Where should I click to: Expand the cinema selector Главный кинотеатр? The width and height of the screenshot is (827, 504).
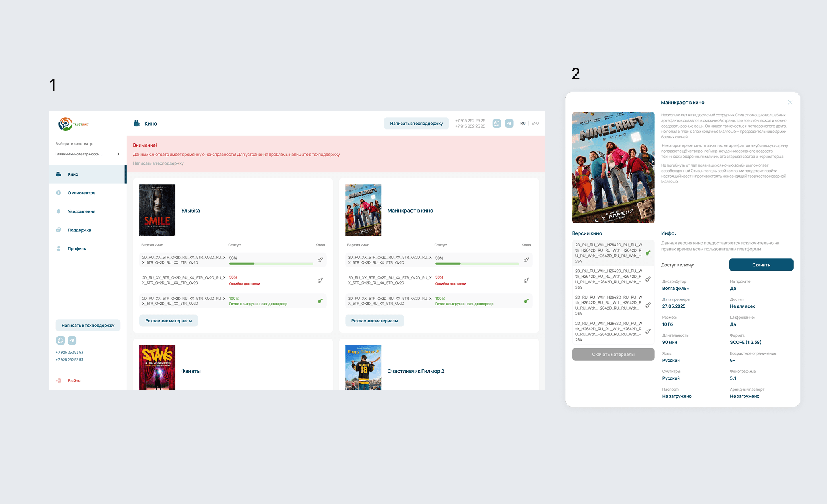[87, 154]
